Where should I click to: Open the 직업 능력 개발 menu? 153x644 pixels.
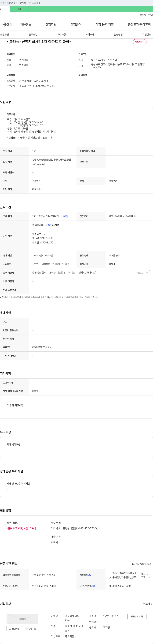[x=105, y=24]
